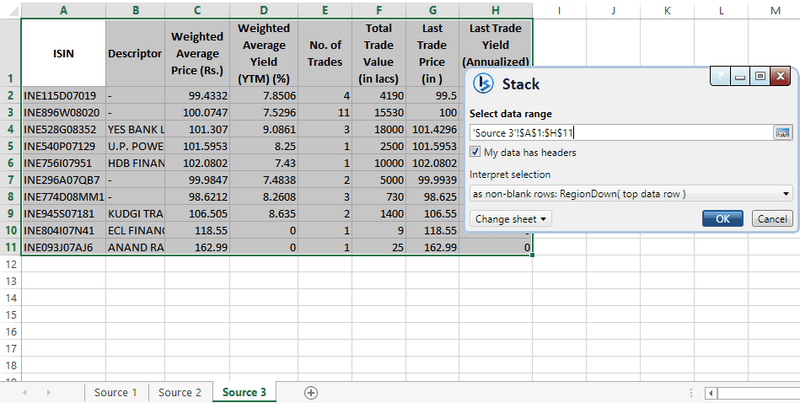Click cell containing YES BANK
The image size is (800, 403).
(x=135, y=129)
